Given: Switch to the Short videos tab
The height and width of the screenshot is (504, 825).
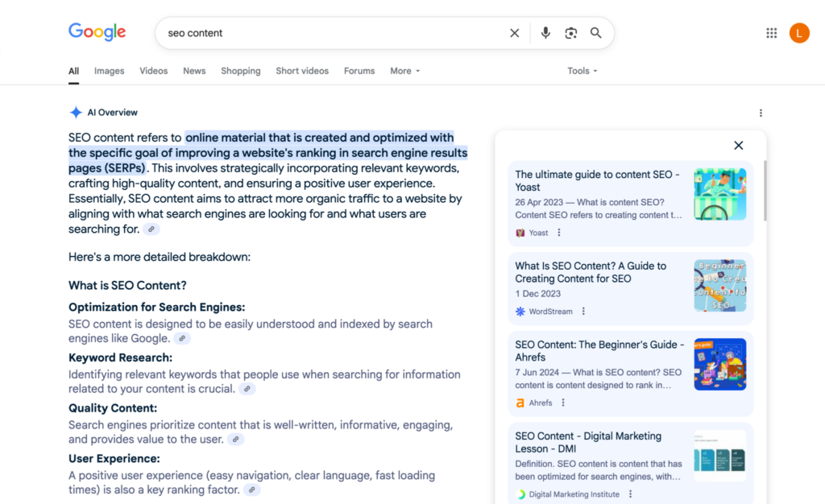Looking at the screenshot, I should click(x=302, y=71).
